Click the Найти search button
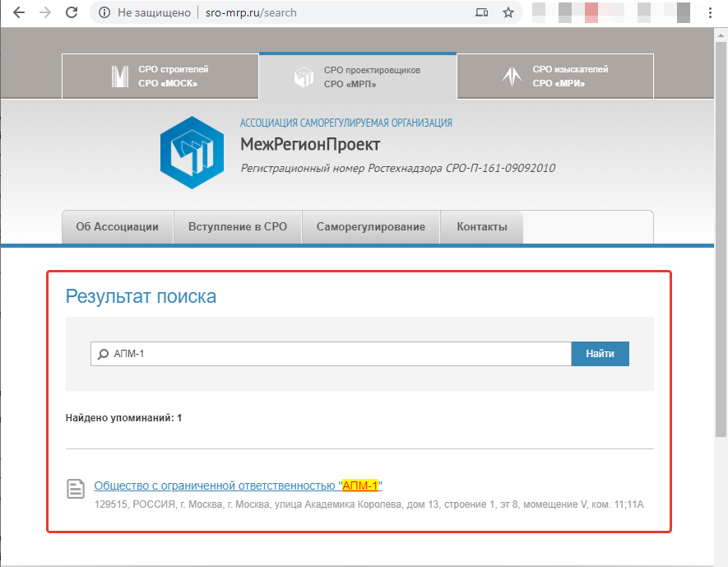The width and height of the screenshot is (728, 567). (600, 354)
